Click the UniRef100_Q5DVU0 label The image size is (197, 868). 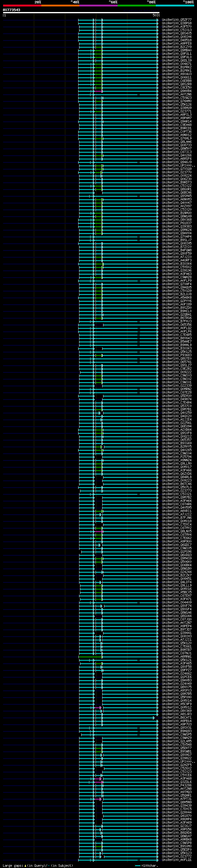[177, 396]
